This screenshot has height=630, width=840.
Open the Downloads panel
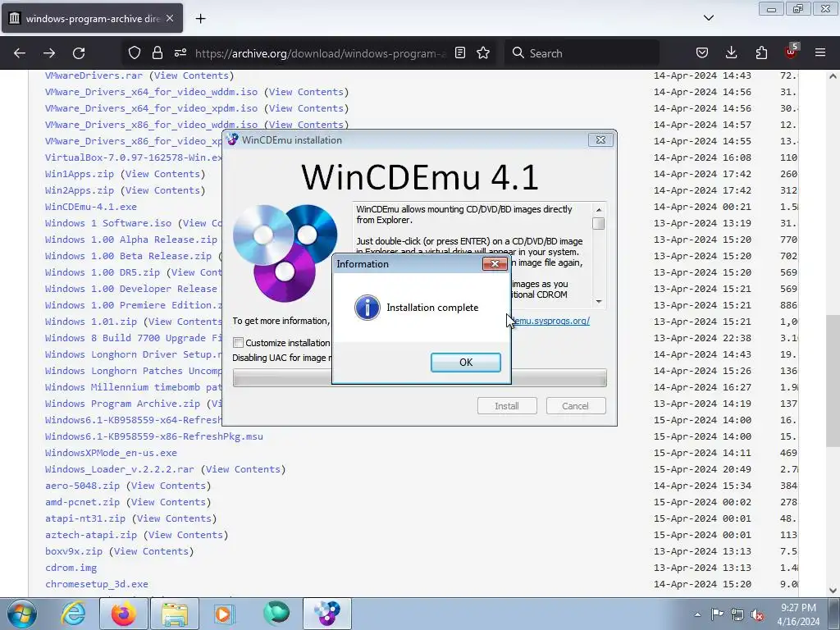point(731,52)
